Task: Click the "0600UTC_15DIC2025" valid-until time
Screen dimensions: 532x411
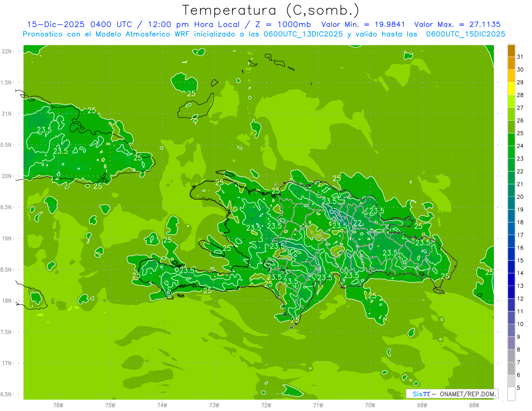Action: click(466, 34)
